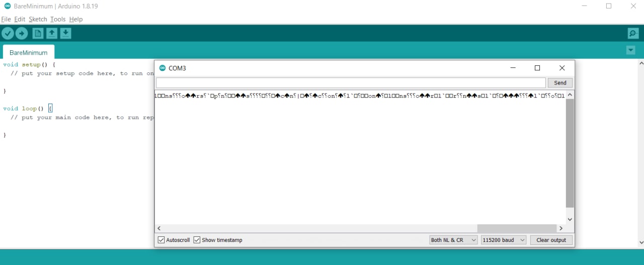The width and height of the screenshot is (644, 265).
Task: Click the serial output scroll down arrow
Action: coord(570,219)
